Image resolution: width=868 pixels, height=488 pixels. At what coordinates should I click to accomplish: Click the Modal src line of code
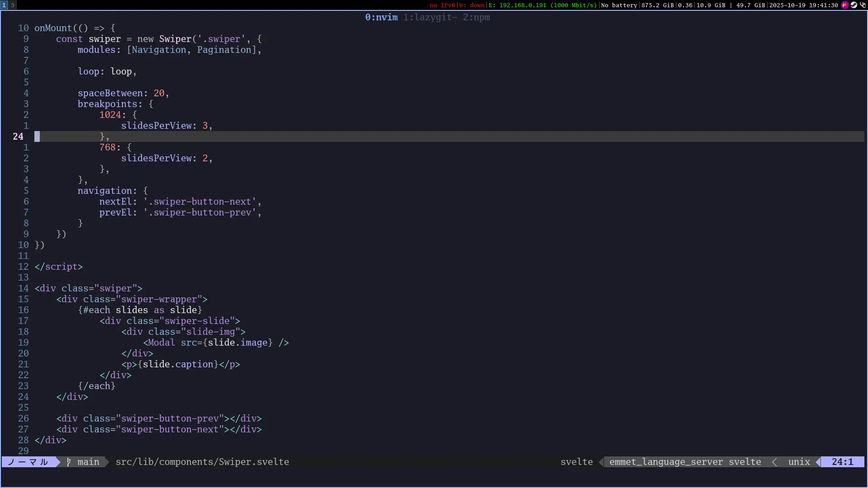tap(216, 343)
